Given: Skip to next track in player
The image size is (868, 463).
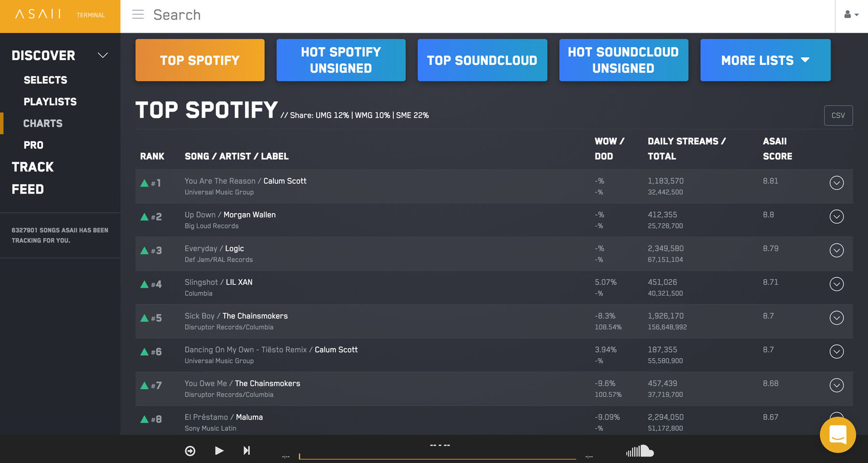Looking at the screenshot, I should click(247, 451).
